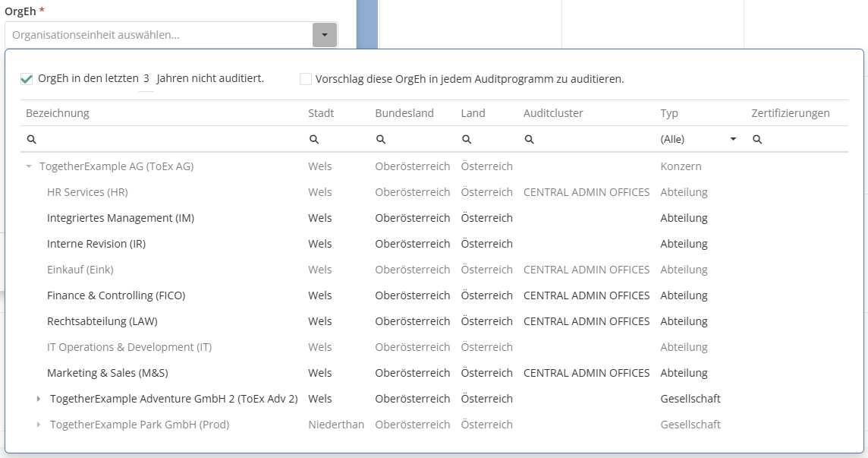Viewport: 868px width, 458px height.
Task: Open the OrgEh dropdown arrow button
Action: pyautogui.click(x=325, y=35)
